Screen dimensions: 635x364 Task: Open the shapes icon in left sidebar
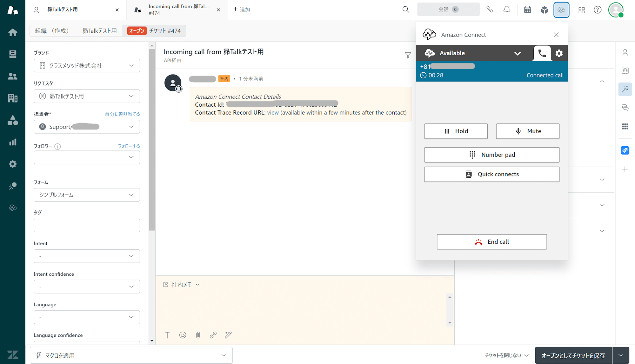(x=13, y=120)
